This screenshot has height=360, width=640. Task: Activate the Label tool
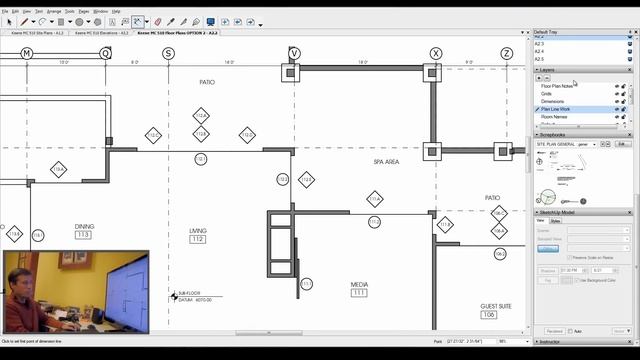click(125, 22)
